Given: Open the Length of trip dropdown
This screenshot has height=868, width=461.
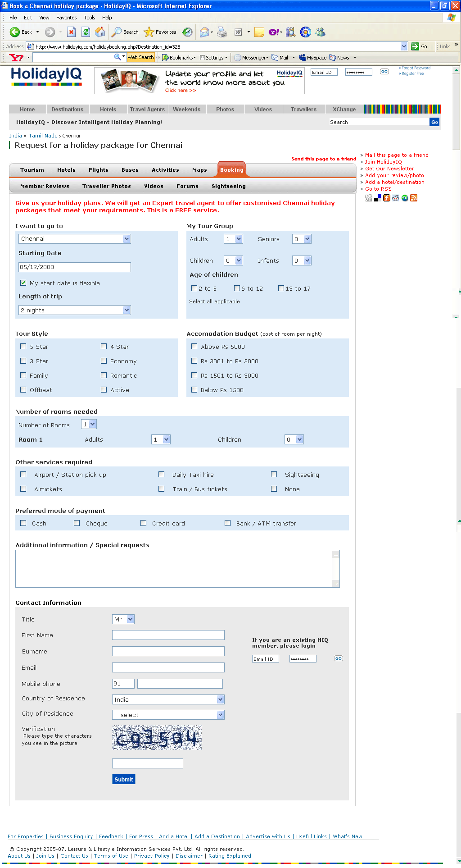Looking at the screenshot, I should [x=75, y=310].
